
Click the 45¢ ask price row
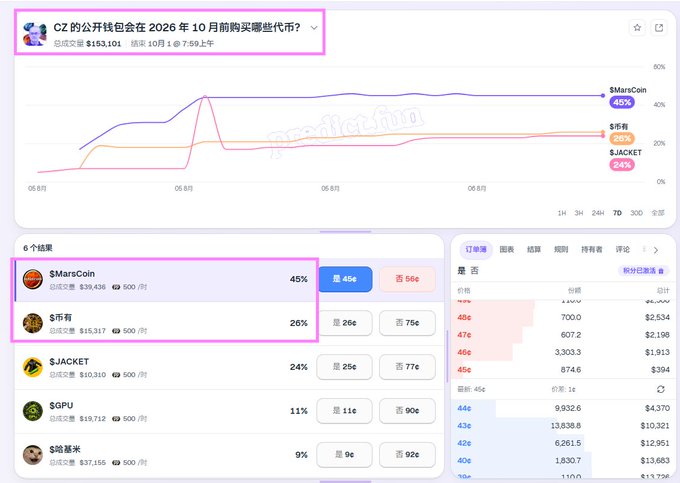[x=563, y=369]
